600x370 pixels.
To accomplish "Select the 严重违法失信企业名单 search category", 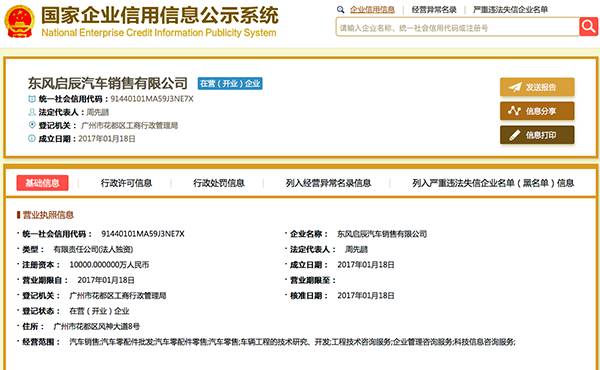I will coord(510,10).
